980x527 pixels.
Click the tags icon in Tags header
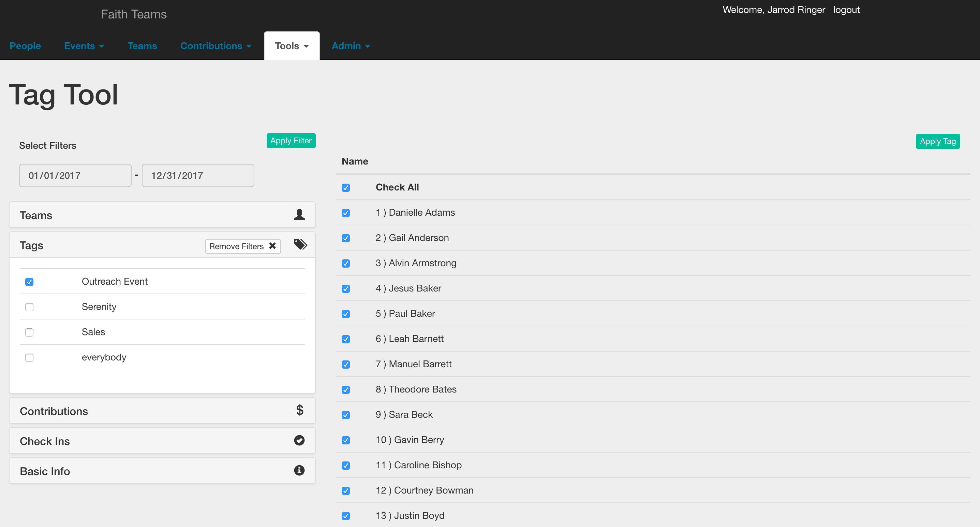pos(300,244)
